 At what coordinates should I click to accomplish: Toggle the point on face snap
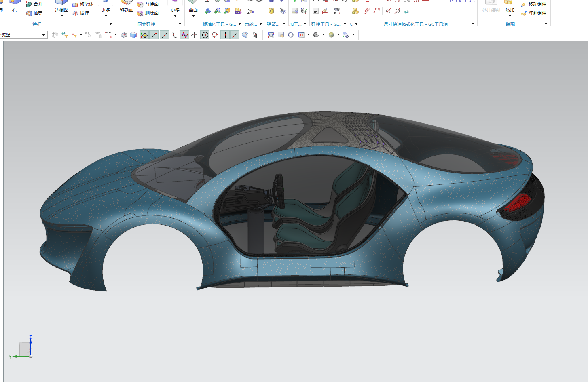(245, 35)
